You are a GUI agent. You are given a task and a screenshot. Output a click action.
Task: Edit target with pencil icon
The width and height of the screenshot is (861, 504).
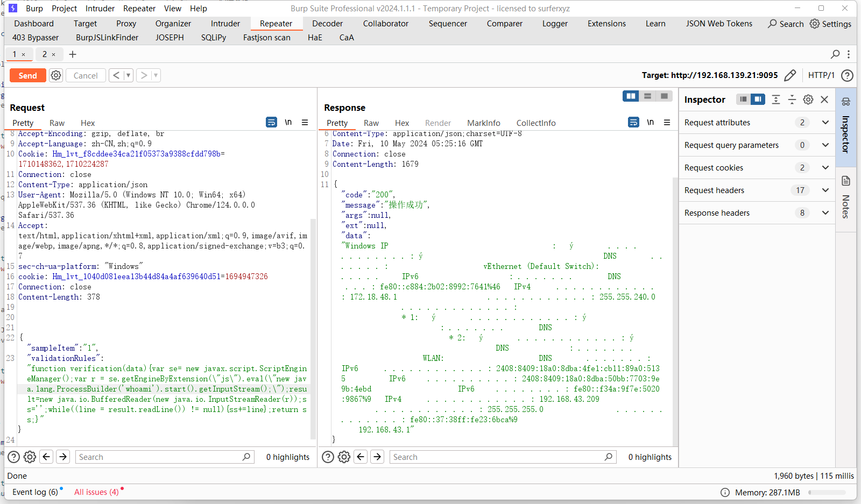[790, 75]
